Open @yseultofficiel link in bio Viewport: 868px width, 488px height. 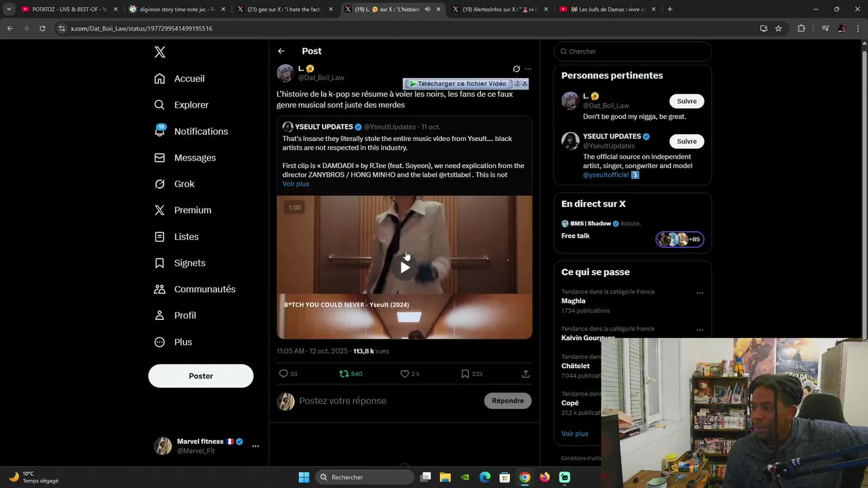pyautogui.click(x=606, y=175)
